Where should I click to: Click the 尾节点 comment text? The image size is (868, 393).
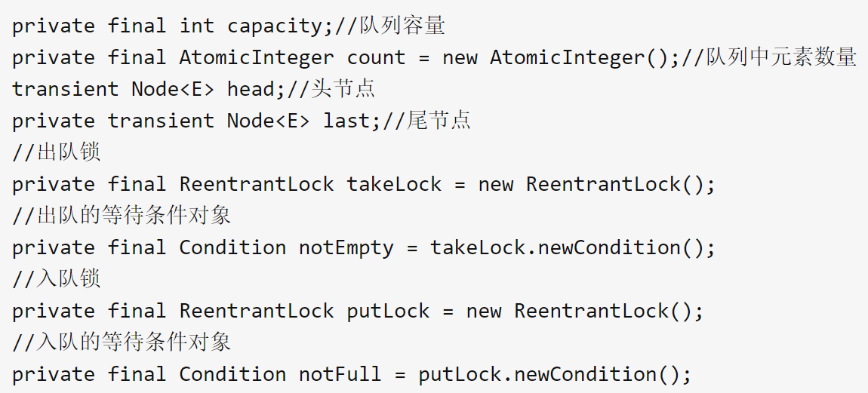coord(439,121)
